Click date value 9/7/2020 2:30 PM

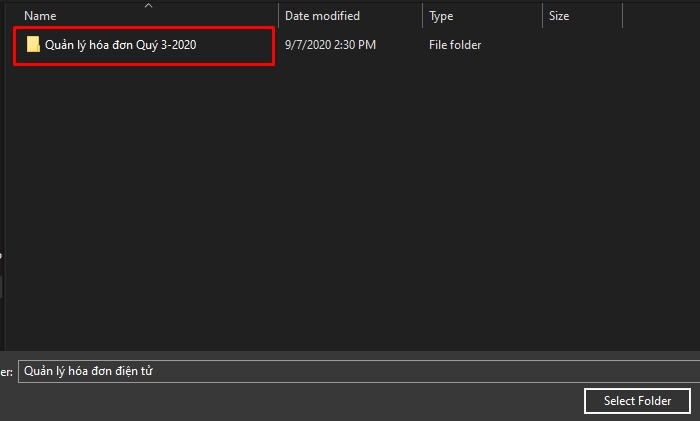coord(330,45)
